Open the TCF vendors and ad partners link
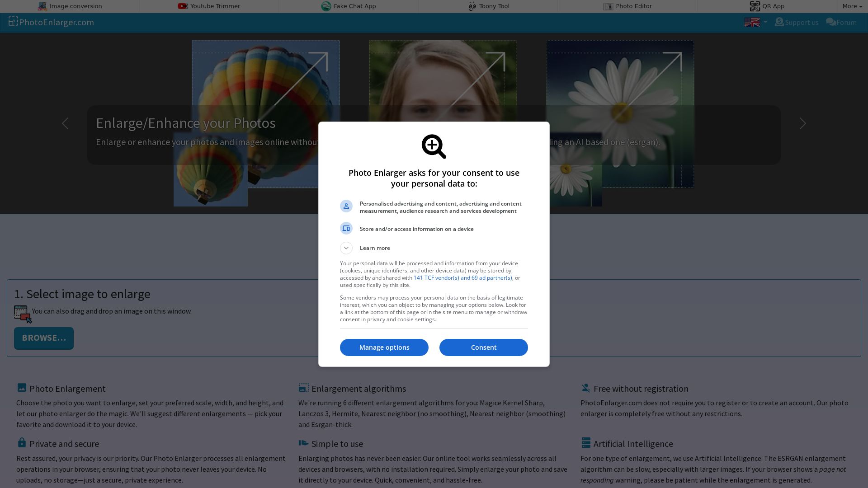The image size is (868, 488). click(x=462, y=278)
